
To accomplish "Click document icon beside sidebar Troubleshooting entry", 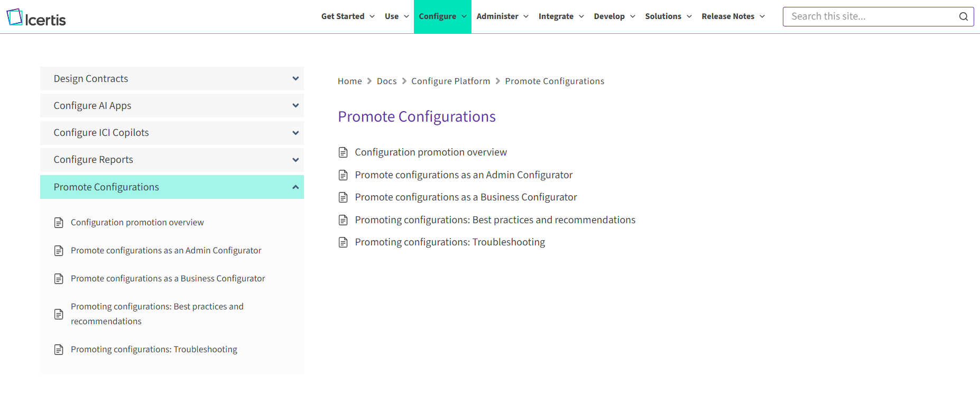I will tap(59, 350).
